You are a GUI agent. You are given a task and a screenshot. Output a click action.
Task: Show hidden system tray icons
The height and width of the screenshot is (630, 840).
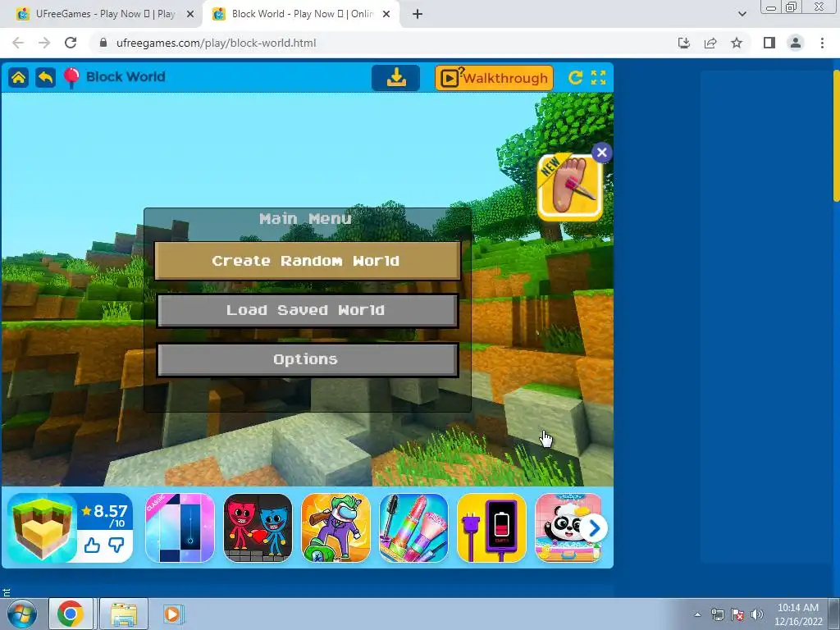tap(697, 614)
